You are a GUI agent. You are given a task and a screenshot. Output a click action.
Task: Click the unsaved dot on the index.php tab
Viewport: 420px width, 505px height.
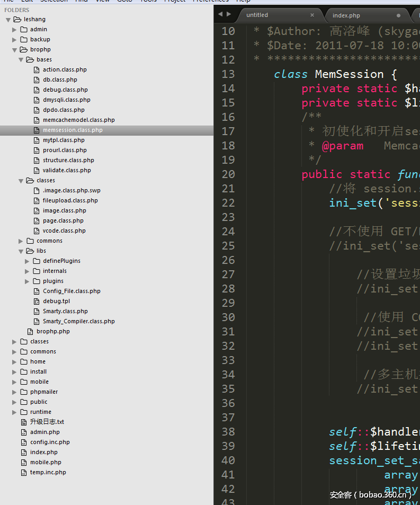click(x=398, y=15)
